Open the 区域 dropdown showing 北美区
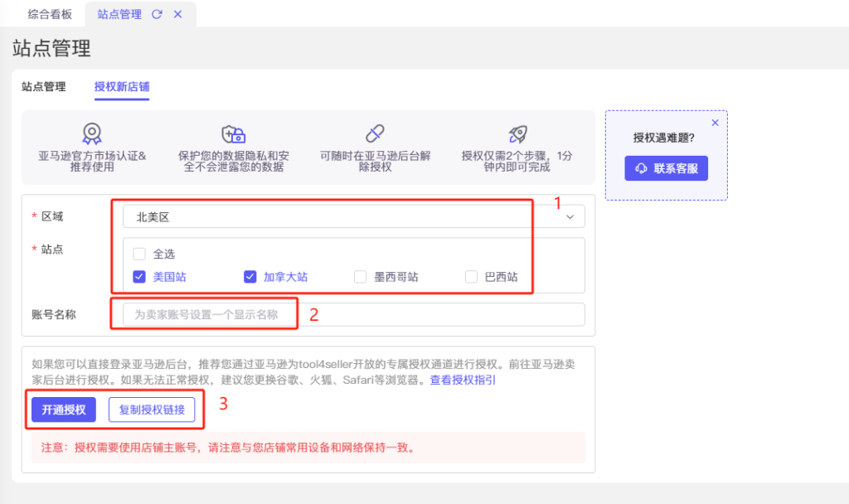The image size is (849, 504). (353, 216)
